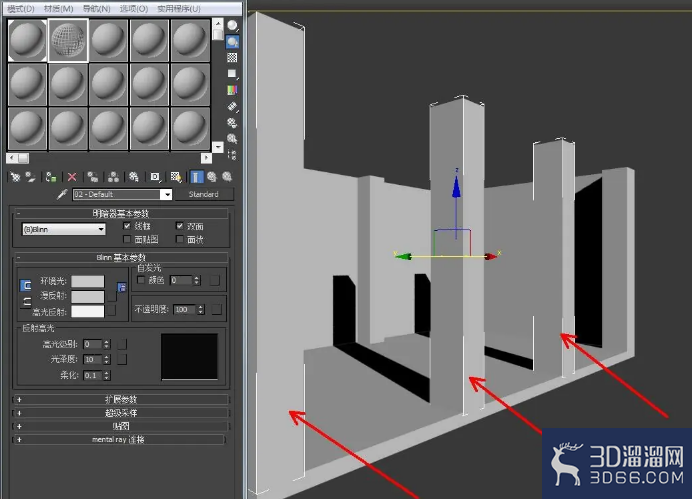Click the 自发光 self-illumination map button
Viewport: 692px width, 499px height.
tap(215, 280)
